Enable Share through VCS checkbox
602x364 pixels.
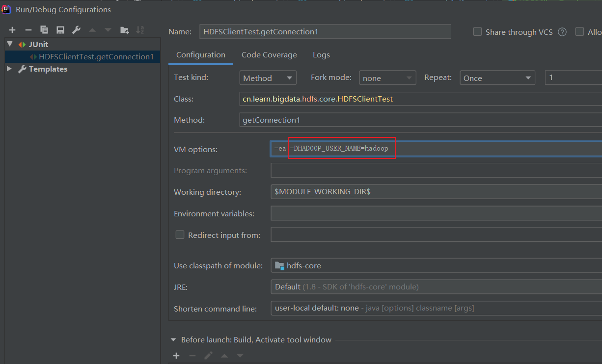tap(477, 32)
